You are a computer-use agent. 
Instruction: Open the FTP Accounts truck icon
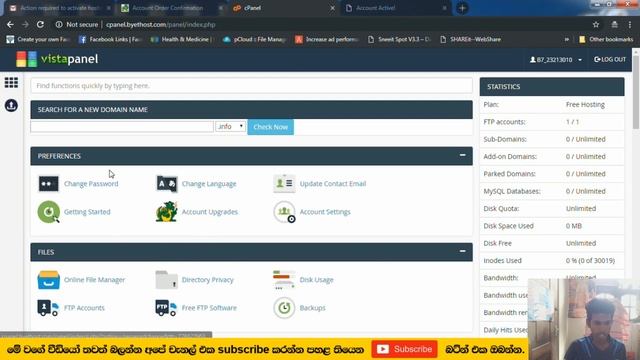(x=48, y=308)
